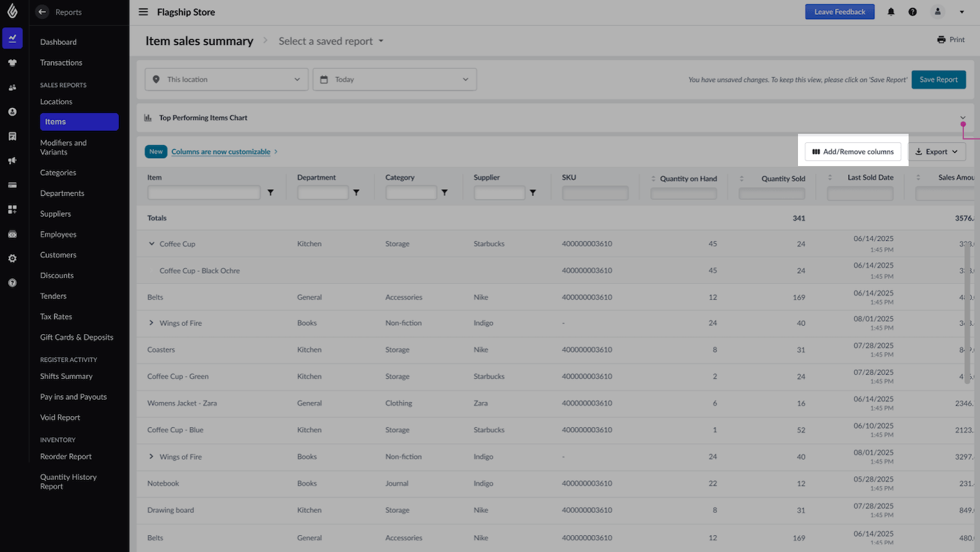Open the cash register icon above settings
The width and height of the screenshot is (980, 552).
(x=12, y=234)
